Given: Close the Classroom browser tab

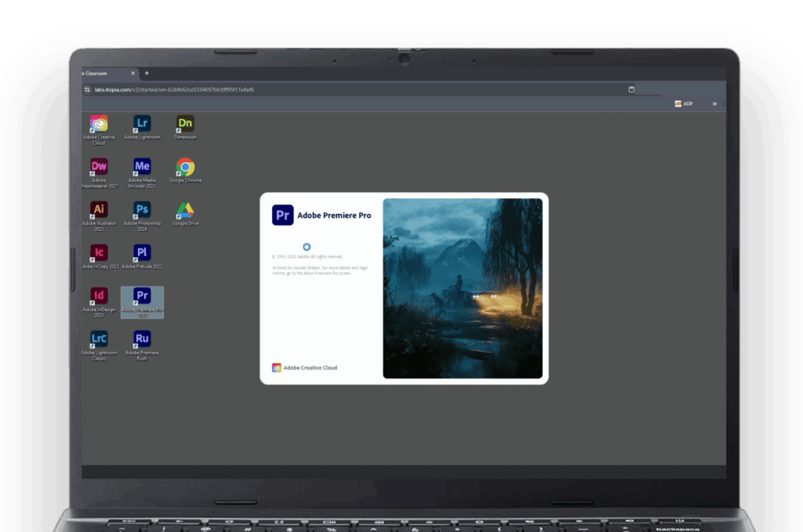Looking at the screenshot, I should coord(133,73).
